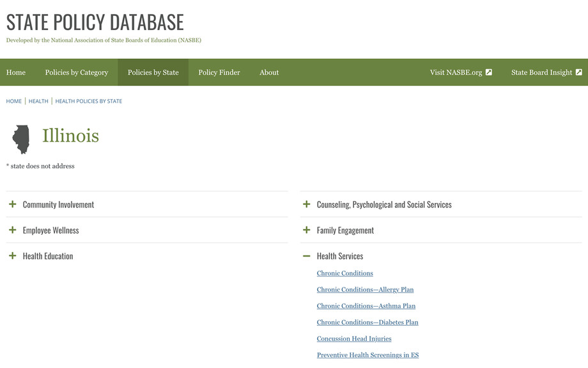Click the NASBE developed-by tagline text
The width and height of the screenshot is (588, 368).
(x=104, y=40)
